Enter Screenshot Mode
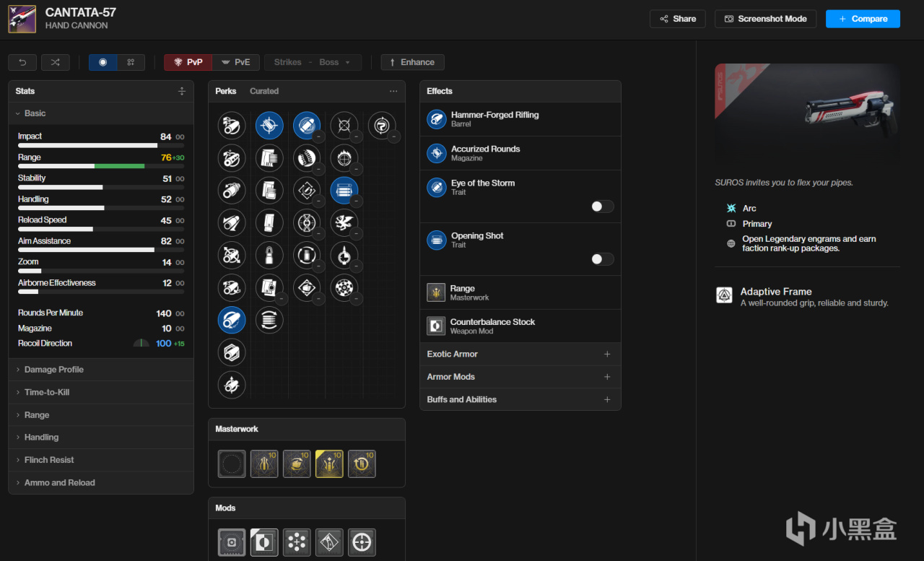Screen dimensions: 924x561 tap(766, 19)
